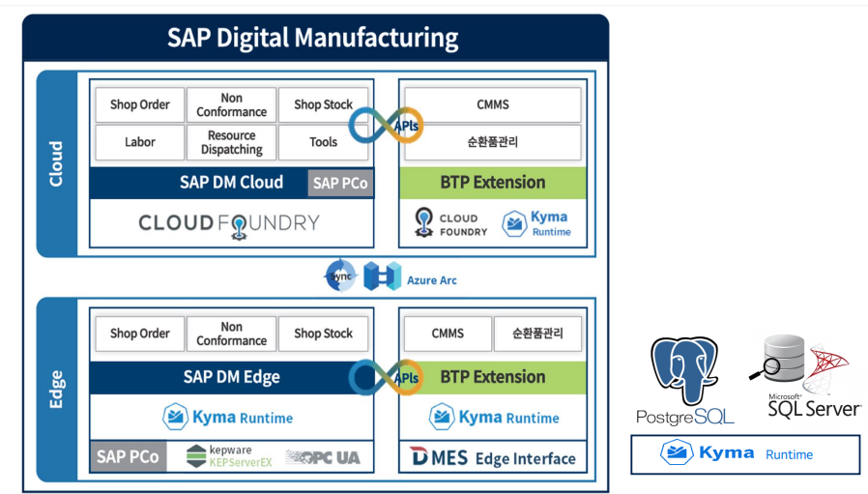Click the DMES Edge Interface logo
868x494 pixels.
tap(493, 457)
